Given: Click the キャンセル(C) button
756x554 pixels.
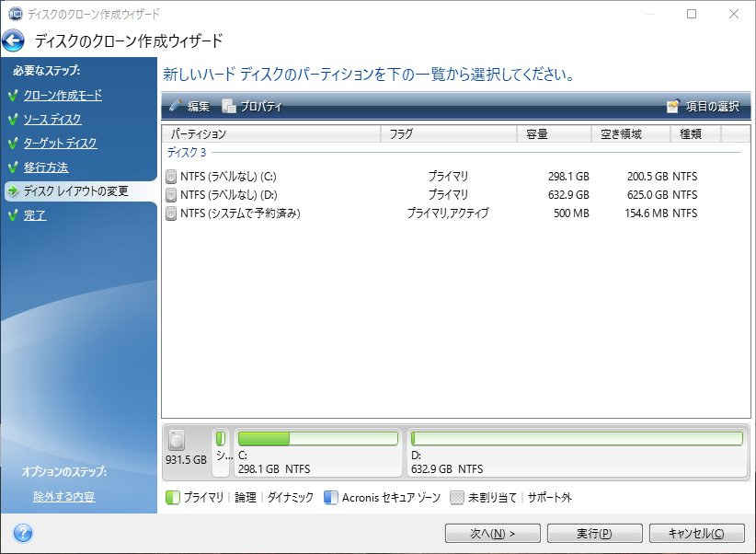Looking at the screenshot, I should (x=697, y=533).
